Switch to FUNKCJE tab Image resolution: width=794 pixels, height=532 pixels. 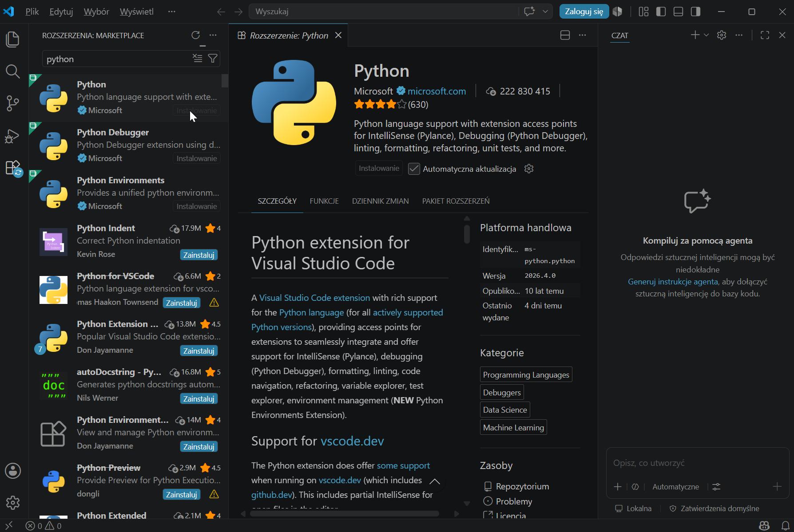[324, 201]
